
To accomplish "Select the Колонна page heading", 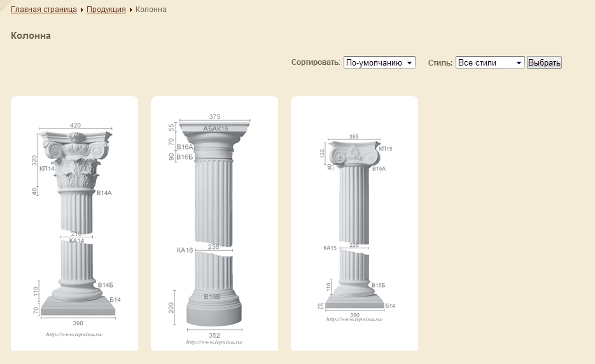I will tap(31, 36).
